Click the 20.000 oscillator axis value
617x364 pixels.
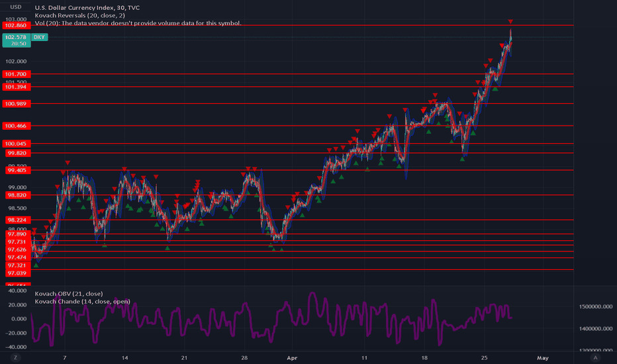click(17, 304)
